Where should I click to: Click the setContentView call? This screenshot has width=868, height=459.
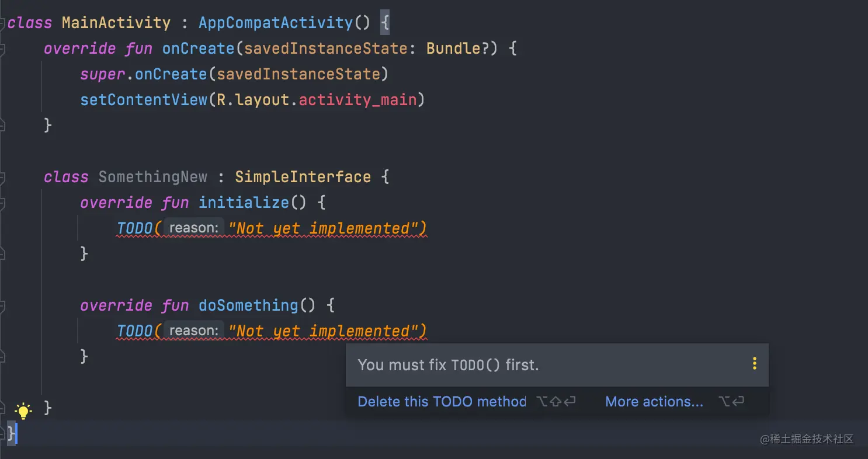click(x=144, y=100)
